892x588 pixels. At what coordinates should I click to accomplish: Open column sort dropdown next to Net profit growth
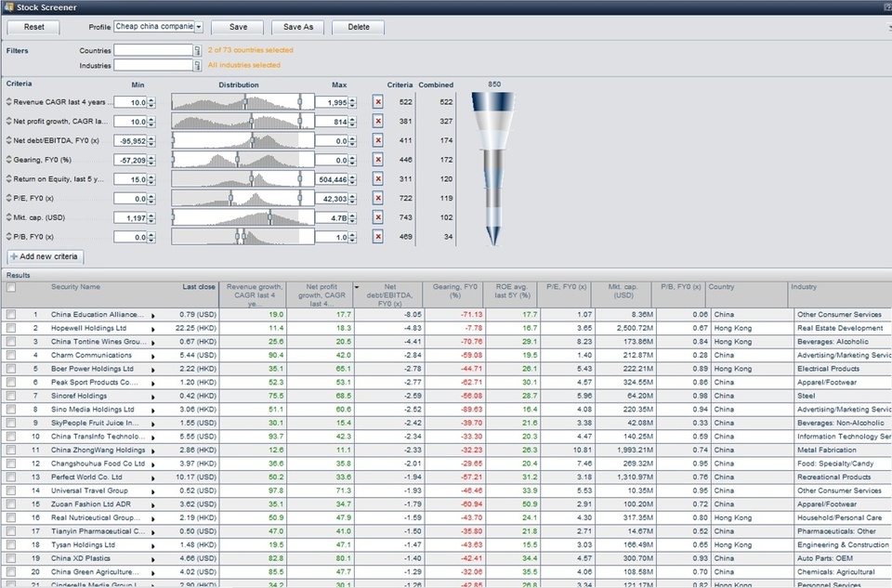point(357,287)
